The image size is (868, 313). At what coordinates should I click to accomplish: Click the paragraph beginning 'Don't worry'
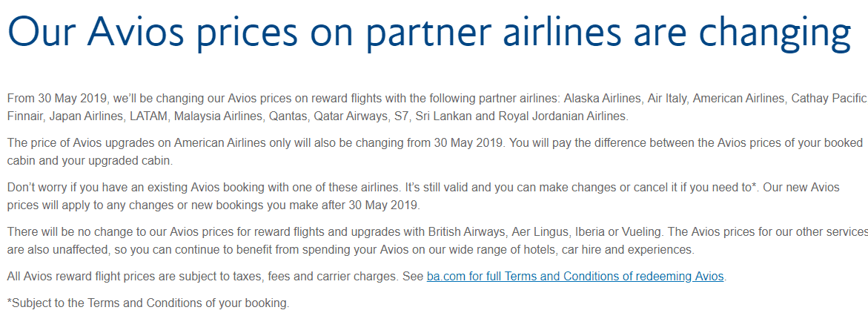[296, 188]
